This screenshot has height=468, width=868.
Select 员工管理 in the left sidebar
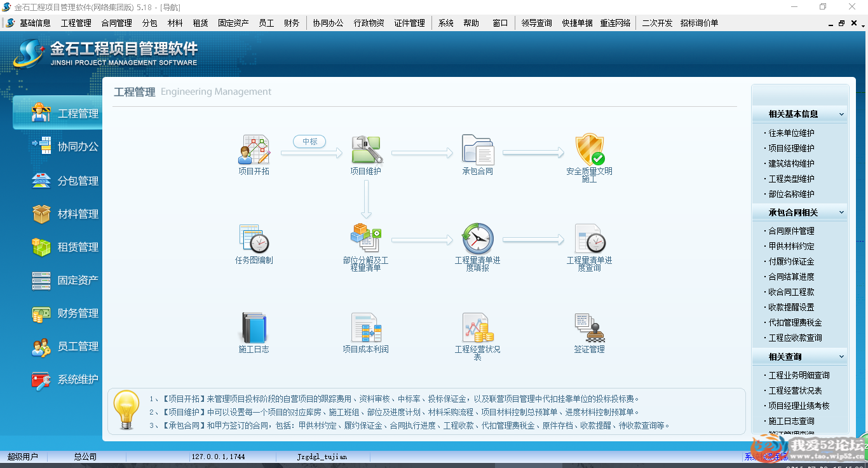point(65,347)
